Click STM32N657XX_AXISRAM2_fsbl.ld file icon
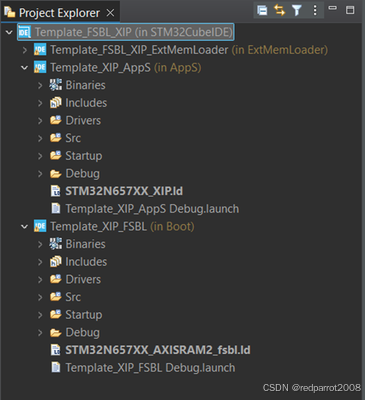Image resolution: width=365 pixels, height=400 pixels. tap(55, 350)
